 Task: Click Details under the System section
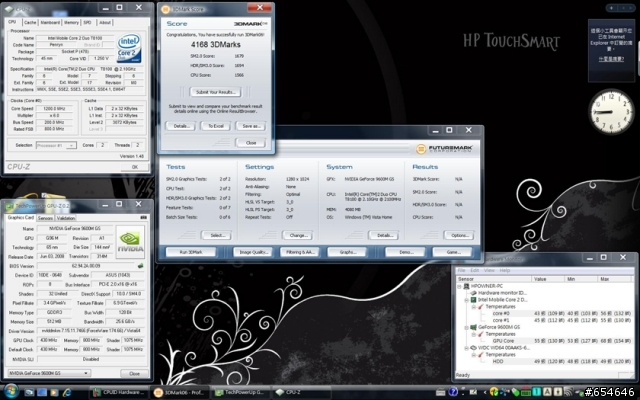384,236
